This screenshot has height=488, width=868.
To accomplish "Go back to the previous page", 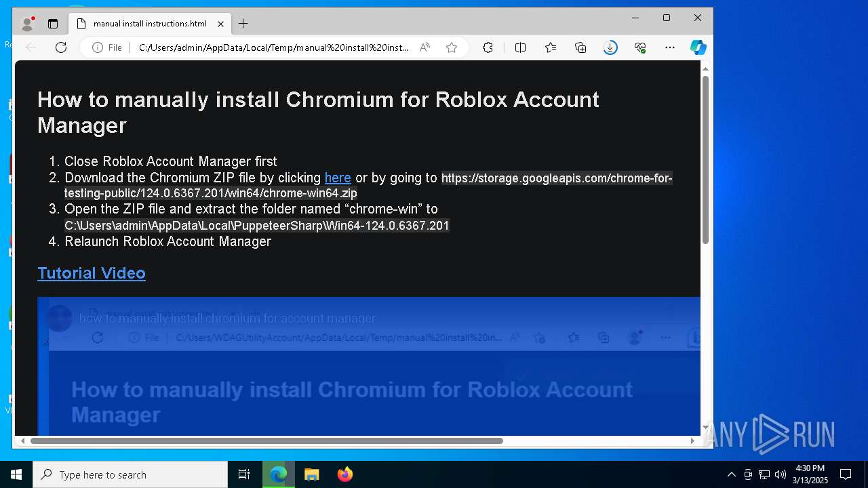I will click(x=31, y=47).
